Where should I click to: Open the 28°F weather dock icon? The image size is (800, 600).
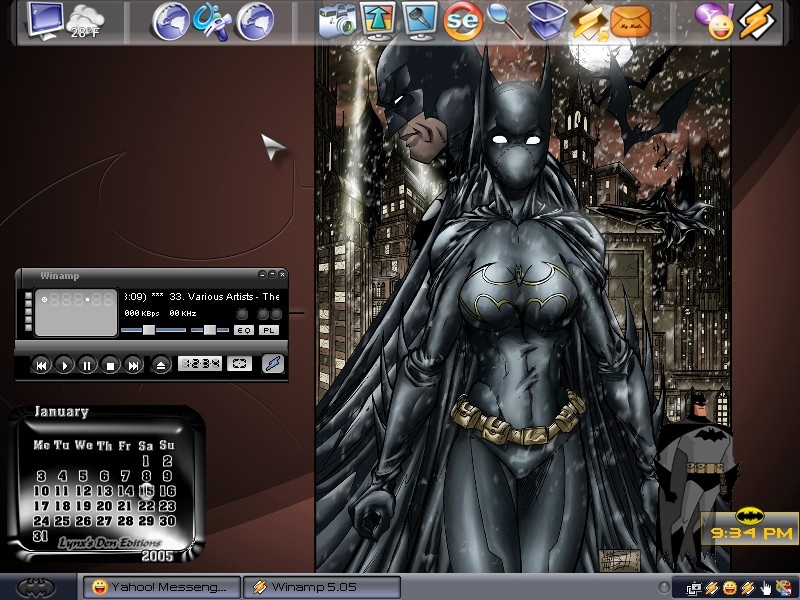(x=86, y=21)
